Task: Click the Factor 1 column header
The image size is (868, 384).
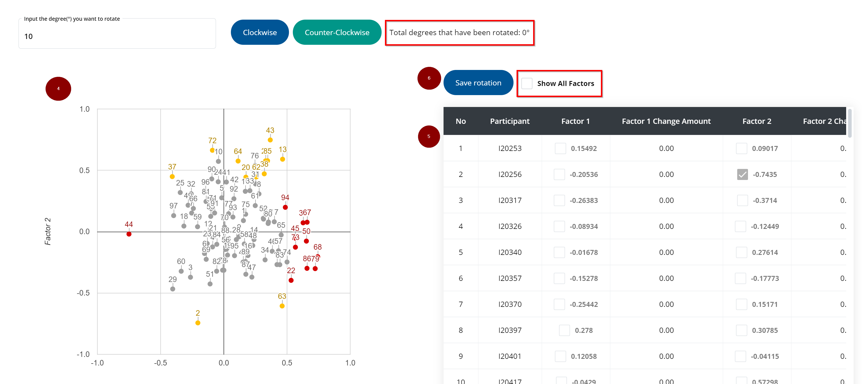Action: (575, 121)
